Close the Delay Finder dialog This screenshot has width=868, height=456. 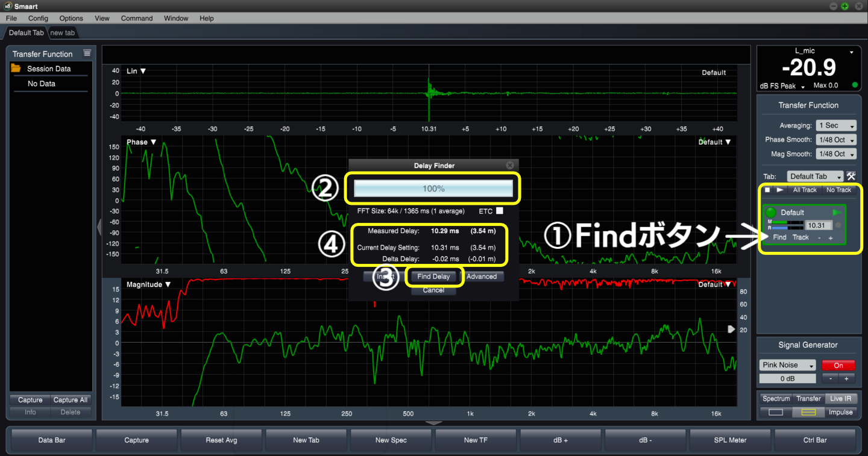coord(510,165)
